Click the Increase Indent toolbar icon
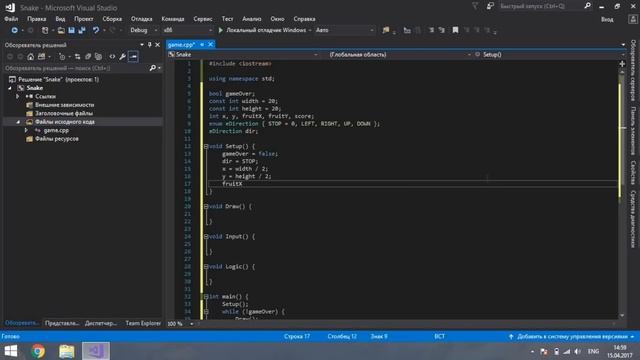The width and height of the screenshot is (640, 360). click(442, 30)
